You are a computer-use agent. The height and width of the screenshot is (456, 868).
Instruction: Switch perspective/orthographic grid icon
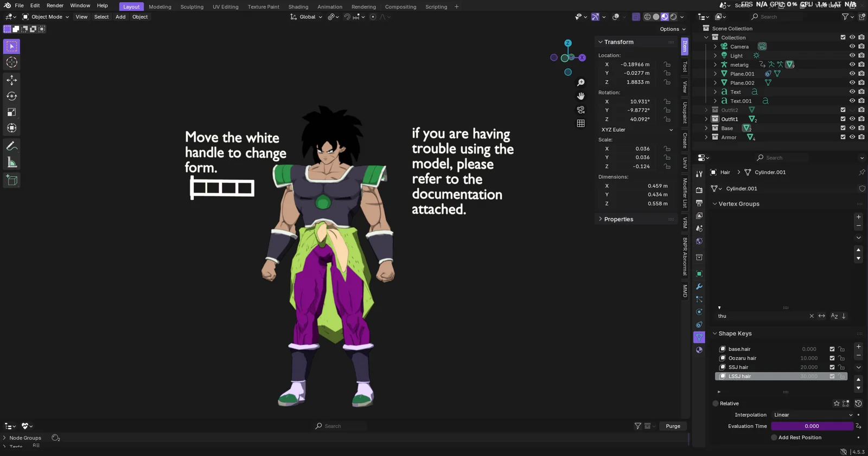pyautogui.click(x=581, y=123)
